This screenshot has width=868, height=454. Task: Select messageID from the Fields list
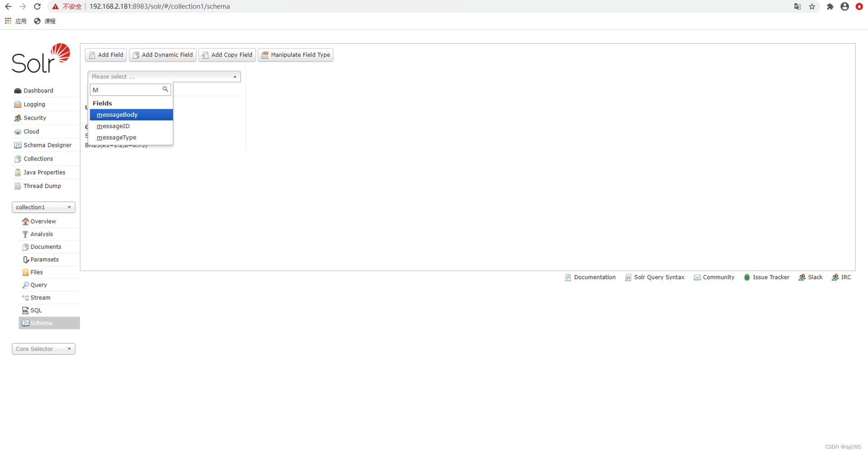131,126
